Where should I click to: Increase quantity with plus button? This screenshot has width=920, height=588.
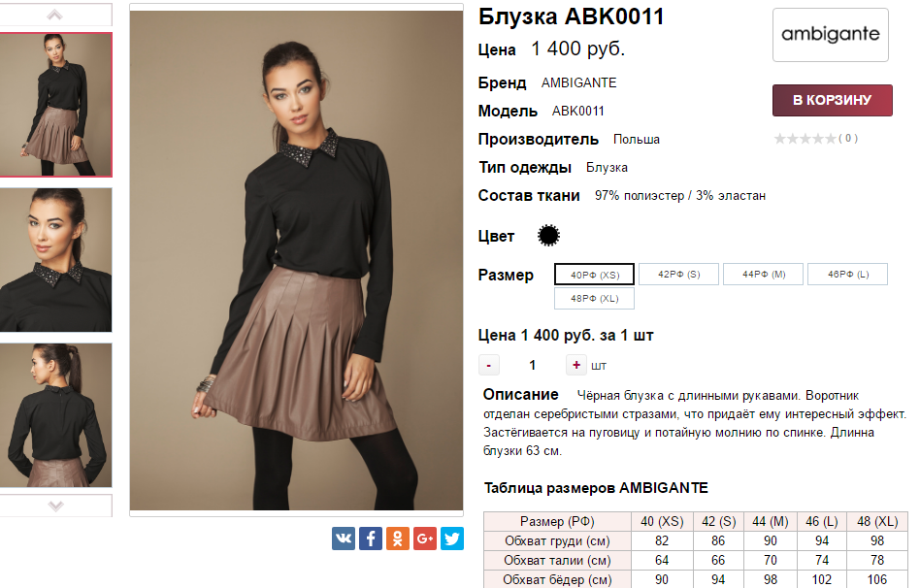point(576,365)
